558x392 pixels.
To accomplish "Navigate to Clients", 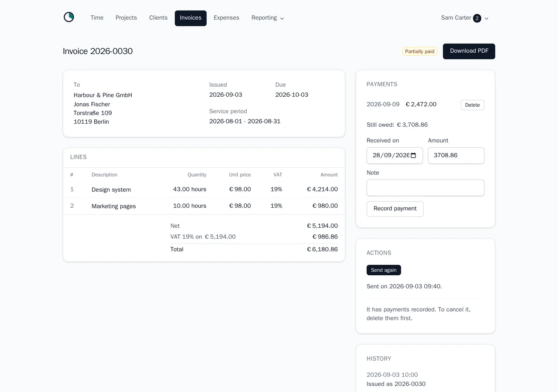I will [x=158, y=18].
